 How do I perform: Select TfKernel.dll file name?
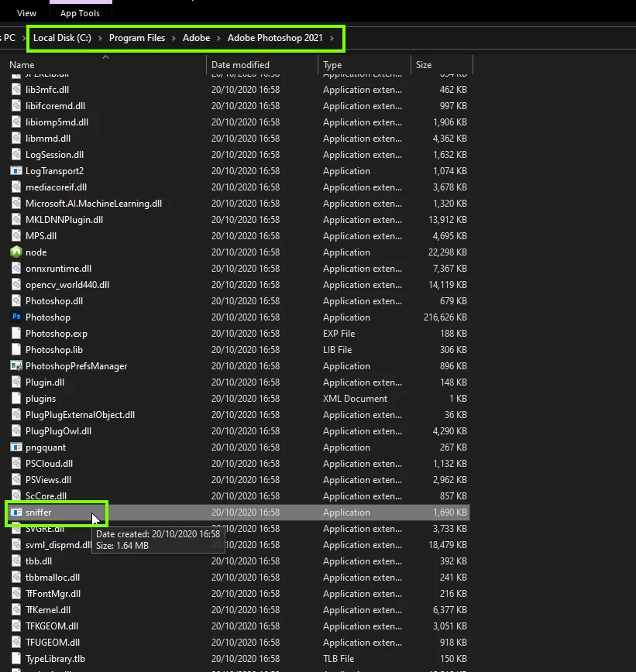pyautogui.click(x=48, y=610)
